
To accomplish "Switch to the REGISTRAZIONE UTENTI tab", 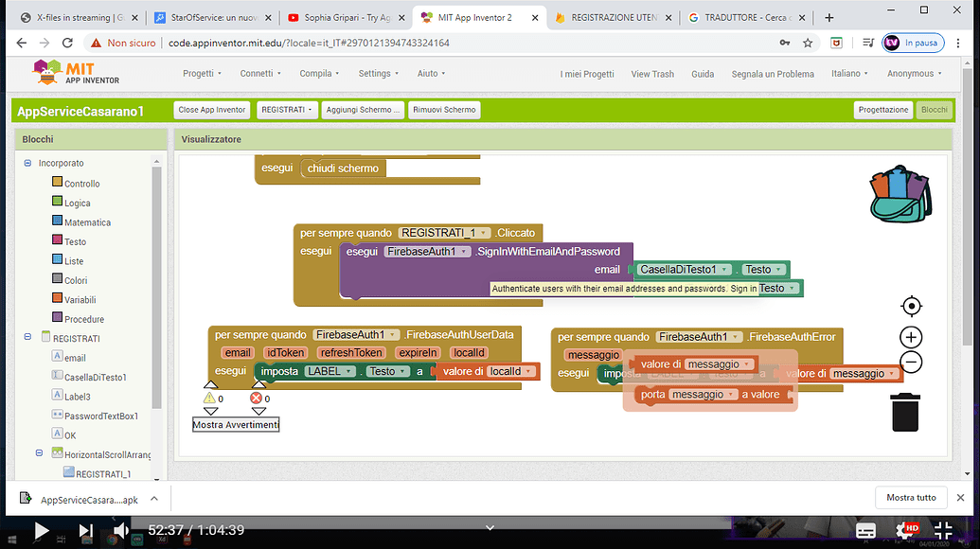I will point(614,17).
